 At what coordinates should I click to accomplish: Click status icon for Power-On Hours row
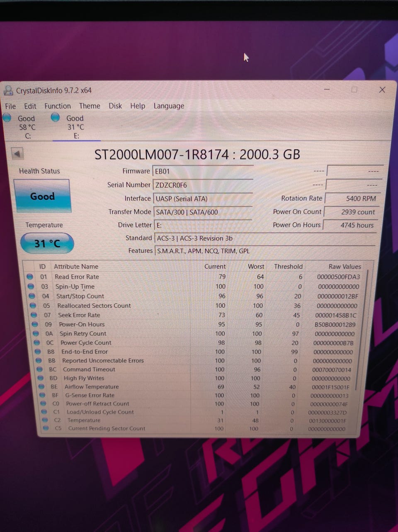click(x=35, y=324)
